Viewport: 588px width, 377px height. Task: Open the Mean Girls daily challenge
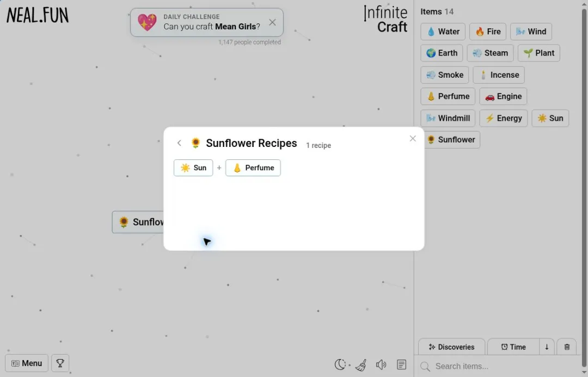[207, 22]
